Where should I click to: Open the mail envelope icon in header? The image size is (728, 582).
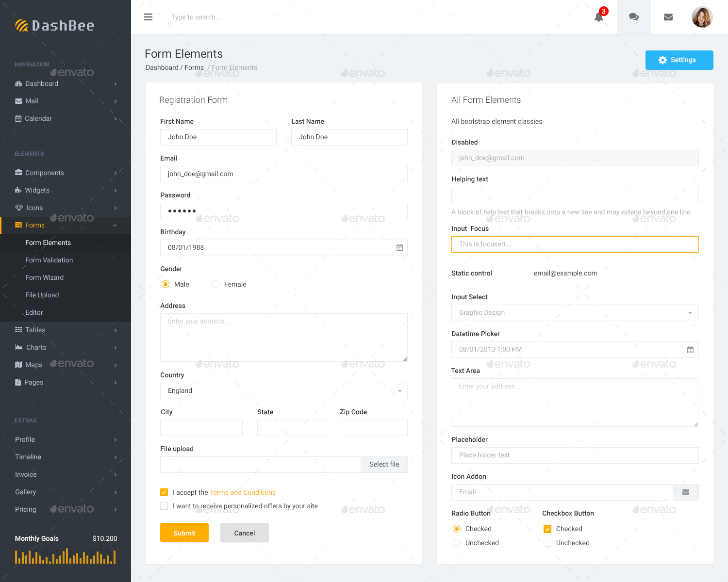668,17
